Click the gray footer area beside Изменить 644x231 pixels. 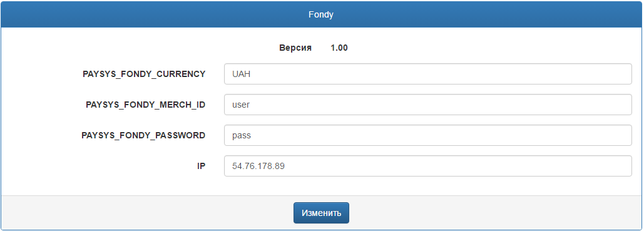point(493,213)
